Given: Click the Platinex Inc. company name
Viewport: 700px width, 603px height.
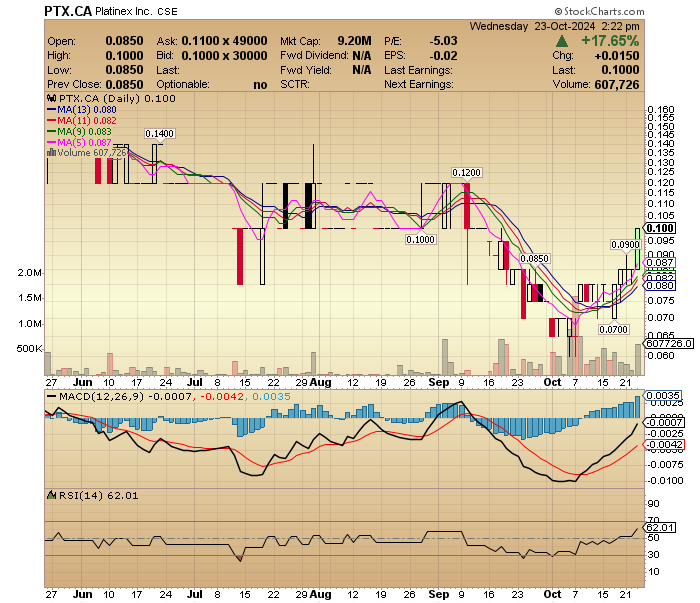Looking at the screenshot, I should tap(124, 11).
